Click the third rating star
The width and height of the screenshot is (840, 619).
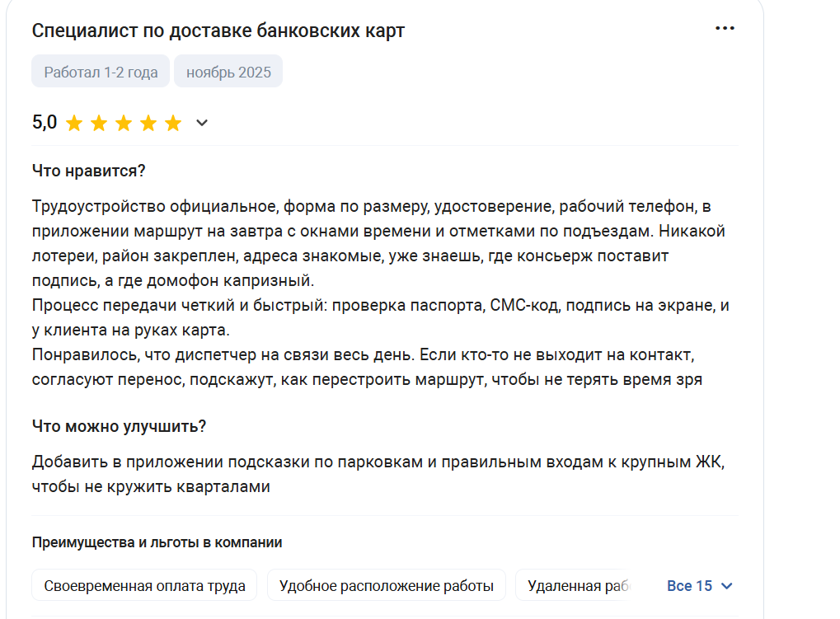(x=124, y=124)
